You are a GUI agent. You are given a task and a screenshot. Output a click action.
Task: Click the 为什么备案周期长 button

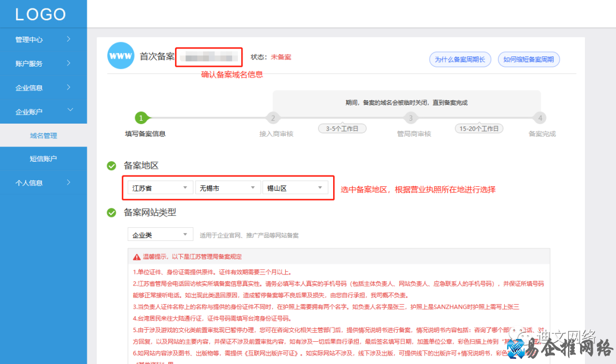[x=460, y=59]
